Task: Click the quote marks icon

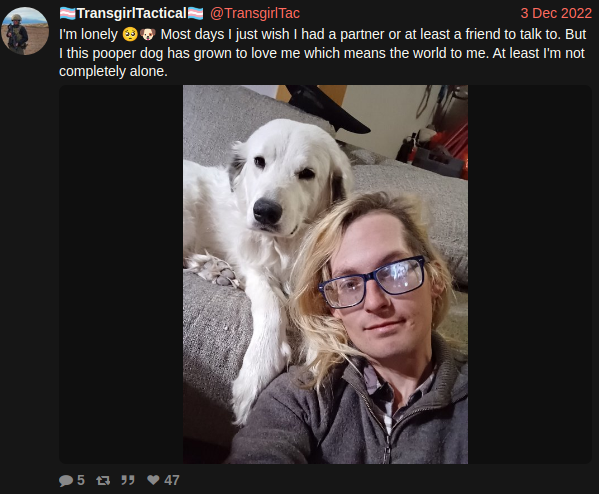Action: (128, 480)
